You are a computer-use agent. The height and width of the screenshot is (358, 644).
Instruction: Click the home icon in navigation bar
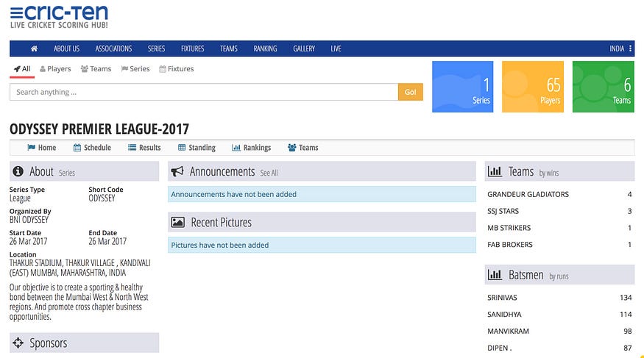[x=34, y=49]
